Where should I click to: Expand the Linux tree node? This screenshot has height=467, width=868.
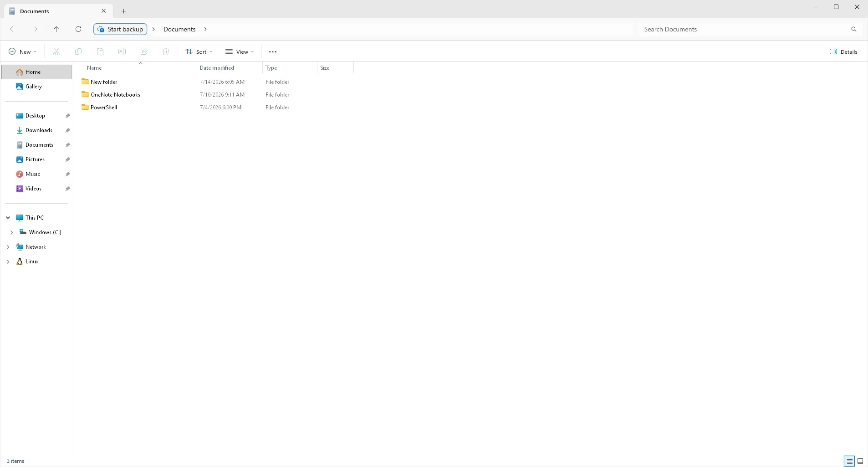point(8,262)
